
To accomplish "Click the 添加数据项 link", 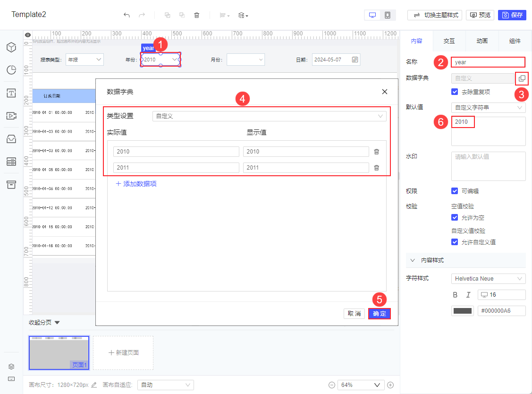I will [136, 184].
